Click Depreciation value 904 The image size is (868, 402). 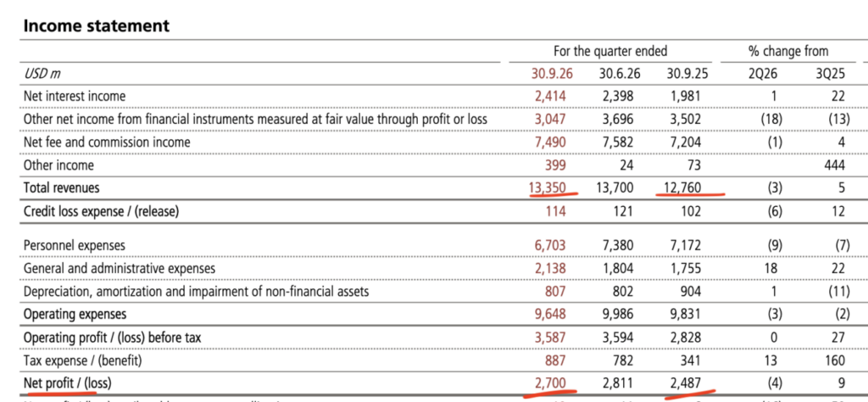[x=690, y=291]
